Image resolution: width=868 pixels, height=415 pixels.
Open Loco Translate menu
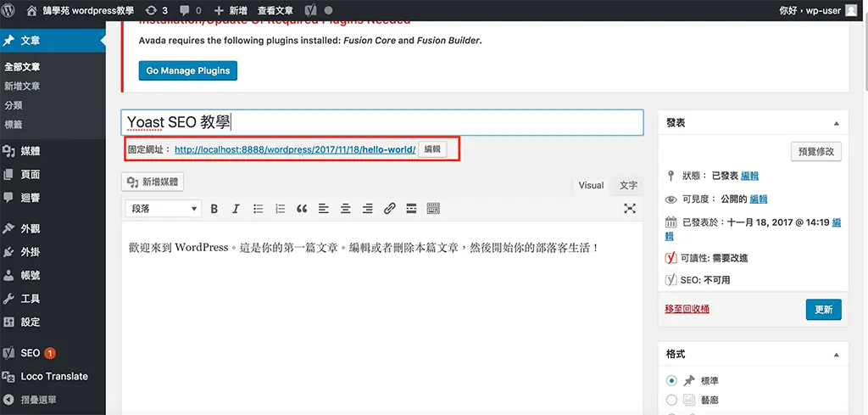[x=53, y=376]
